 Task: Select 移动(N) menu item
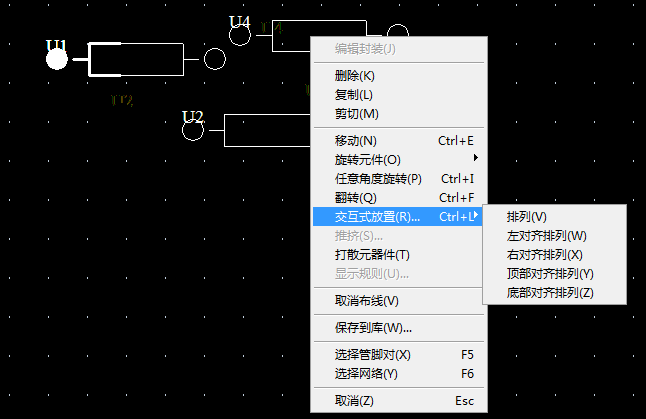tap(356, 141)
